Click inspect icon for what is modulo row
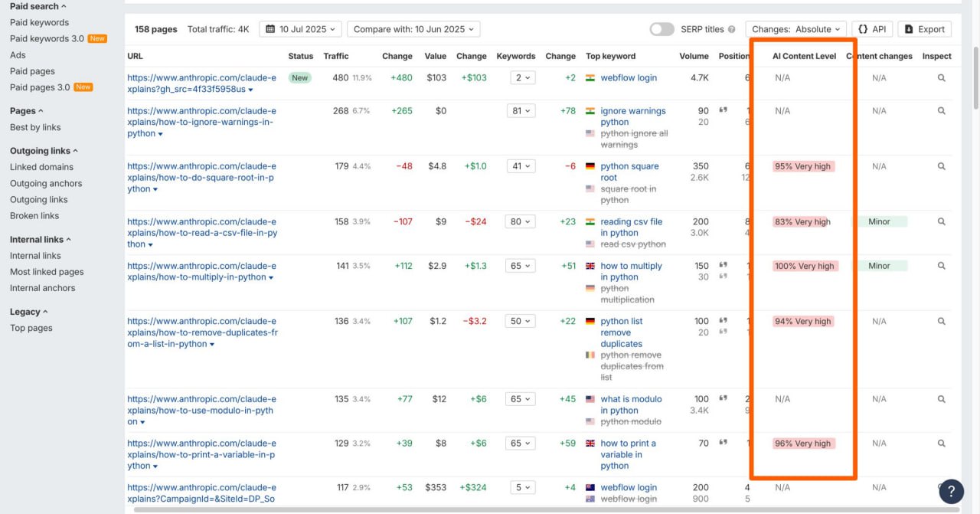Screen dimensions: 980x514 (941, 399)
